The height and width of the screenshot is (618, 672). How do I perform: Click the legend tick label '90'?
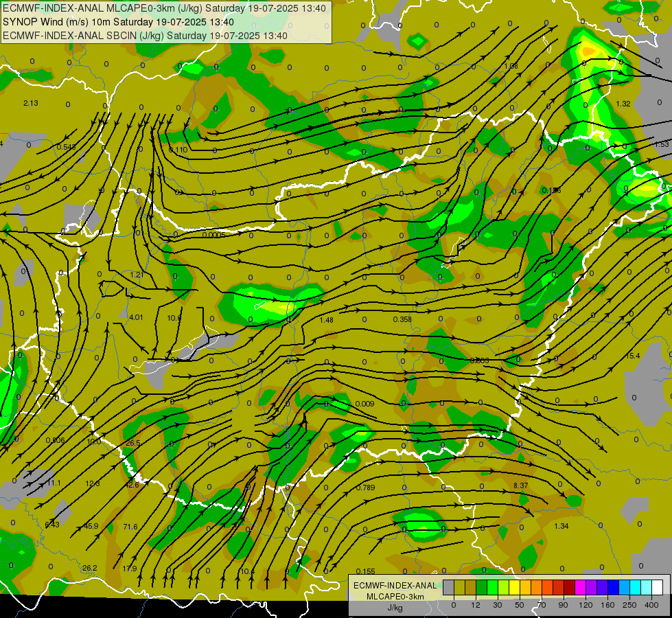pos(563,605)
